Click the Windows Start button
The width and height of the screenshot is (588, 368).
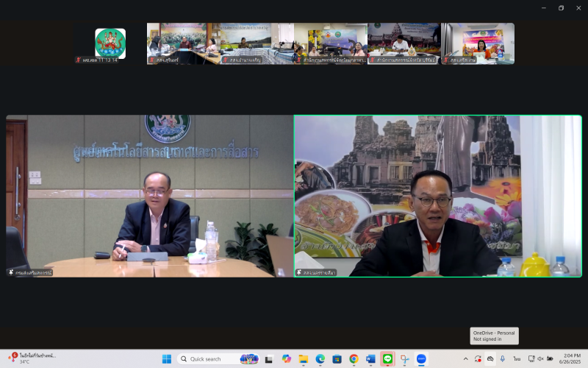pyautogui.click(x=167, y=359)
